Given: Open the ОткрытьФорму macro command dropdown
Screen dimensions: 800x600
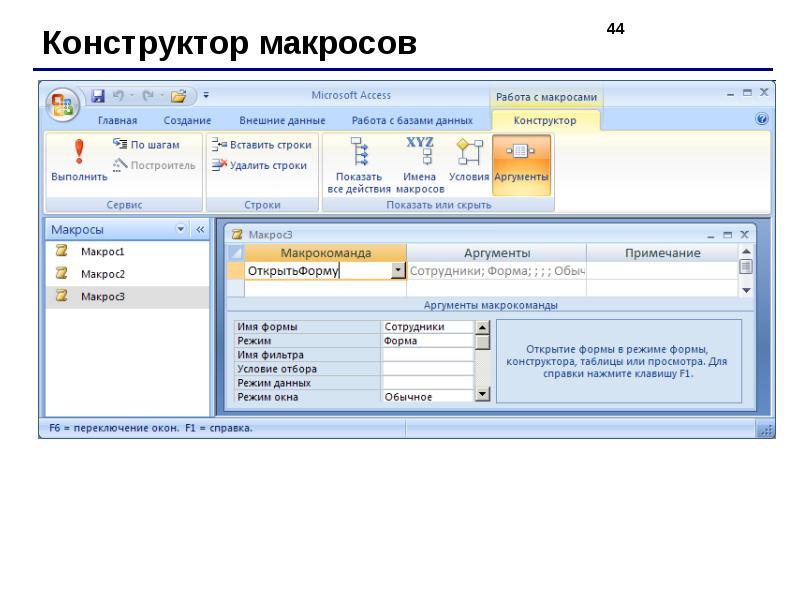Looking at the screenshot, I should pyautogui.click(x=397, y=270).
